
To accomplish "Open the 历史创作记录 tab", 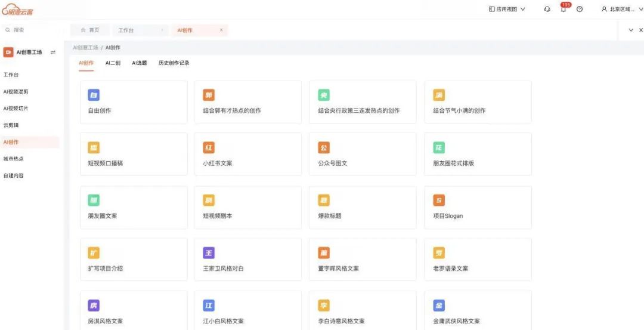I will click(174, 63).
